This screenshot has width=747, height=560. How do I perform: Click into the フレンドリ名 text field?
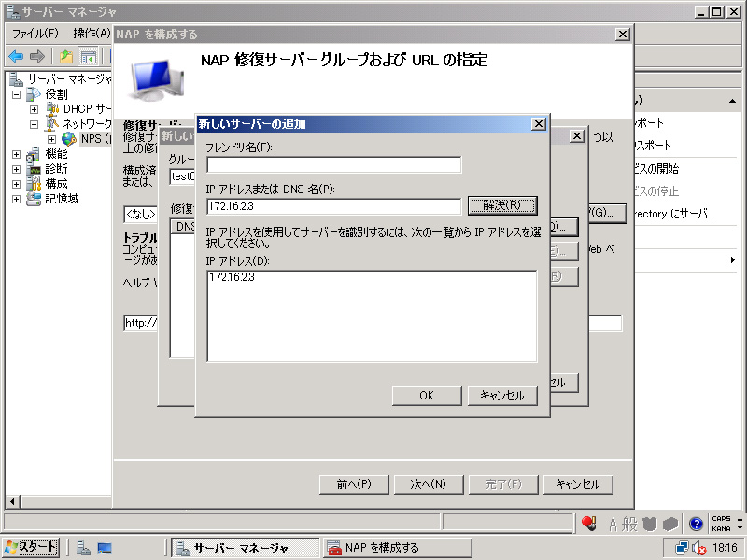334,165
